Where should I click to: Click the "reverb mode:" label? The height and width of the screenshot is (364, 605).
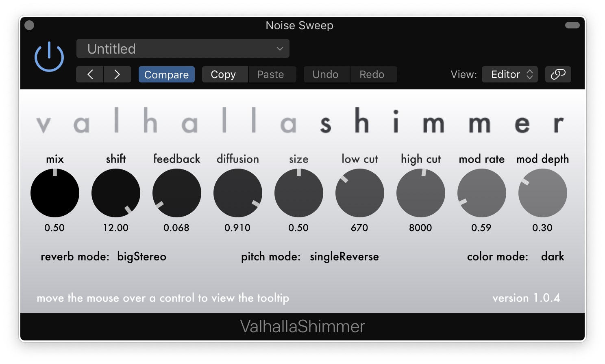click(75, 256)
